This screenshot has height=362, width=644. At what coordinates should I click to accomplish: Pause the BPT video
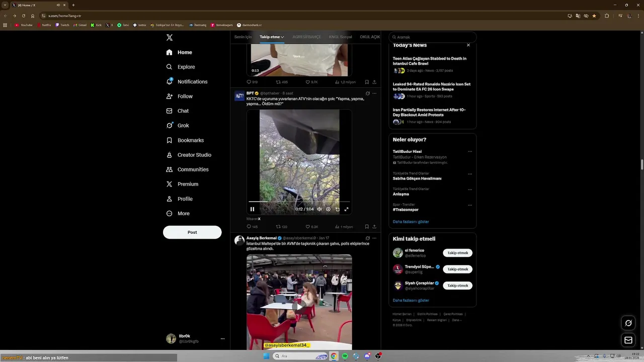click(x=253, y=209)
